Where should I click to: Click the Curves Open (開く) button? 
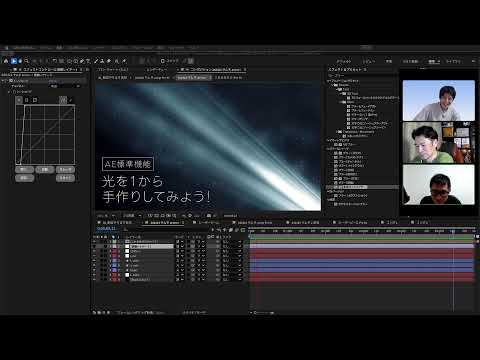tap(24, 170)
